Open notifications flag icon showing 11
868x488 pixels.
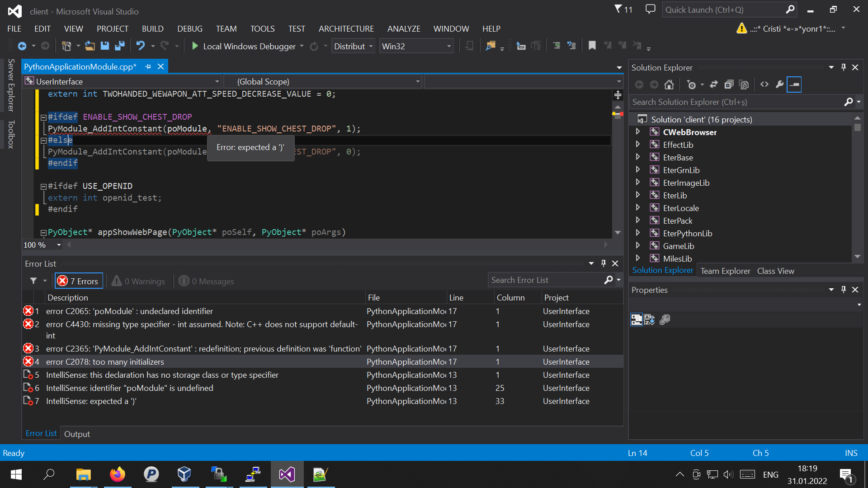tap(623, 9)
